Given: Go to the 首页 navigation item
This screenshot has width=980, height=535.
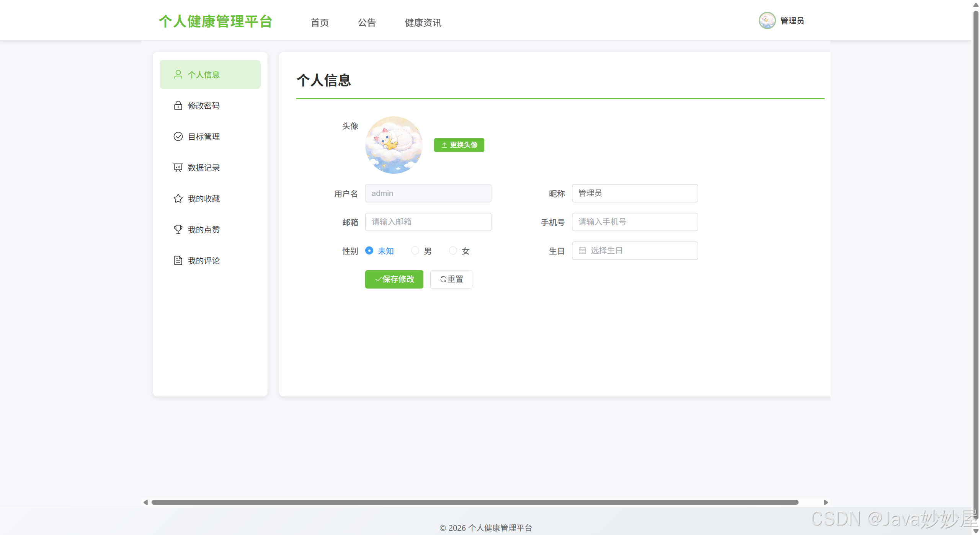Looking at the screenshot, I should [320, 23].
